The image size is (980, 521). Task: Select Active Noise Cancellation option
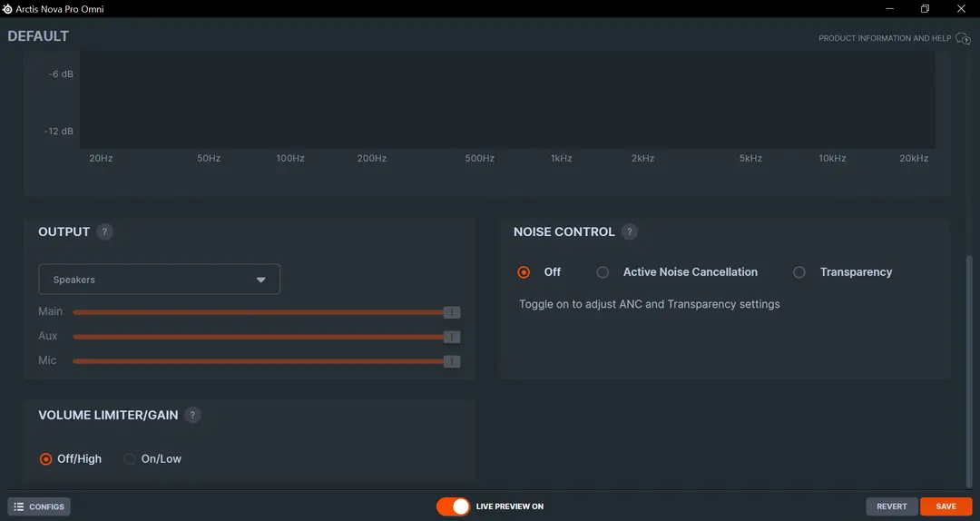[x=603, y=272]
